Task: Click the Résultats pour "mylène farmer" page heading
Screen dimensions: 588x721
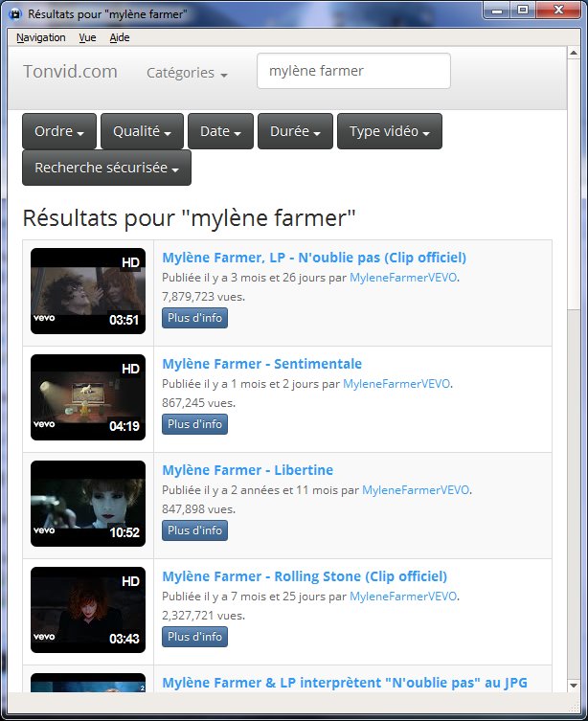Action: tap(190, 218)
